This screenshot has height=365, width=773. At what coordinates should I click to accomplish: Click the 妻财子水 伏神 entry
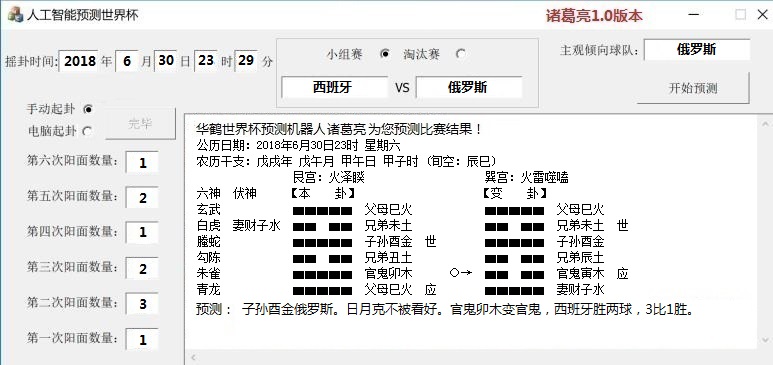(x=257, y=225)
